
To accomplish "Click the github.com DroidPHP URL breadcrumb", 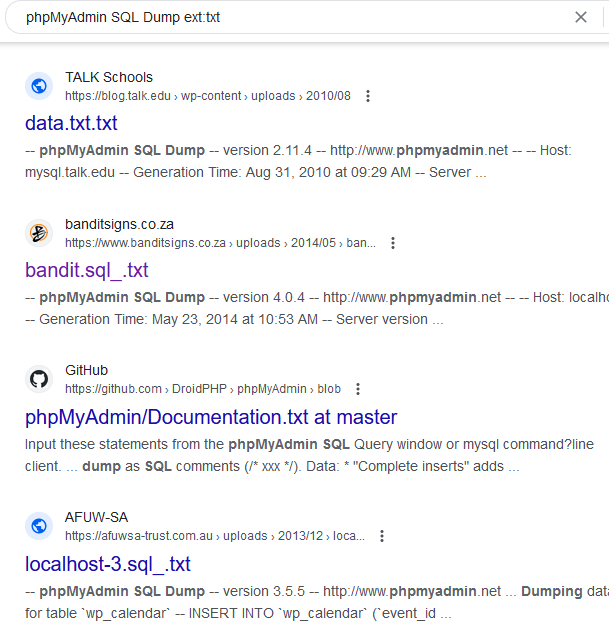I will [x=202, y=389].
